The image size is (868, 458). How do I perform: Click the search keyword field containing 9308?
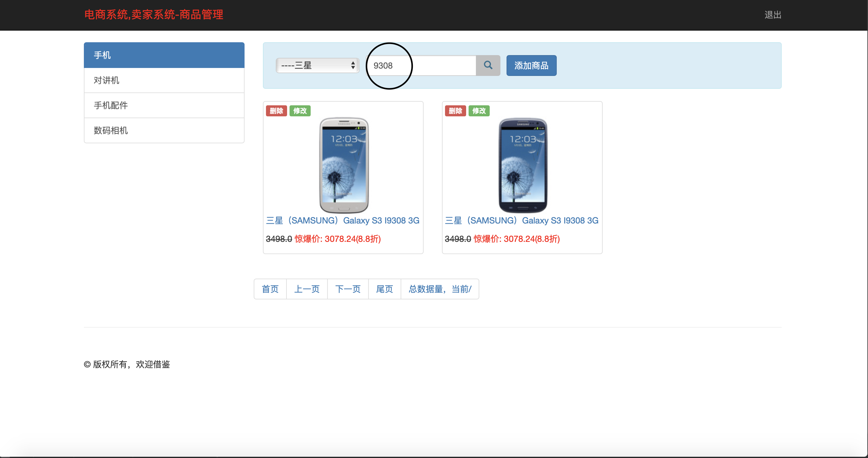click(x=421, y=66)
